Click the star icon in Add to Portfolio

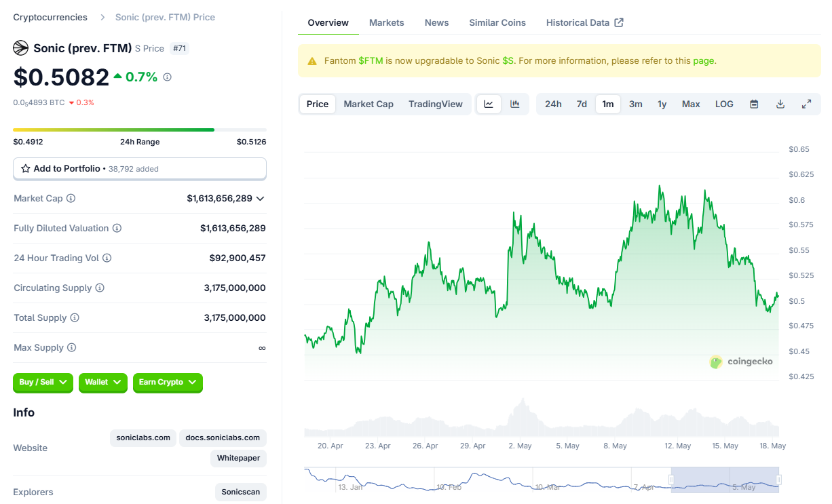[x=26, y=168]
